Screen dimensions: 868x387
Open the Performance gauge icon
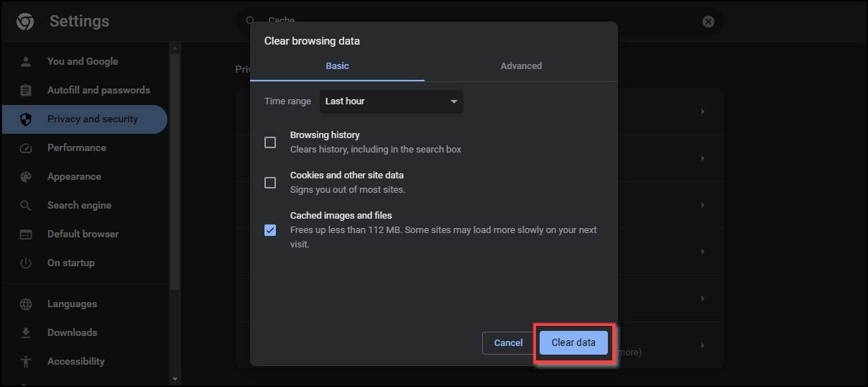pyautogui.click(x=26, y=148)
